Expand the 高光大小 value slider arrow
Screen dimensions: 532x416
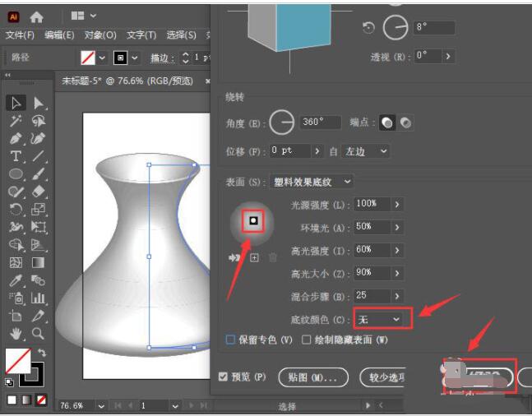click(397, 274)
